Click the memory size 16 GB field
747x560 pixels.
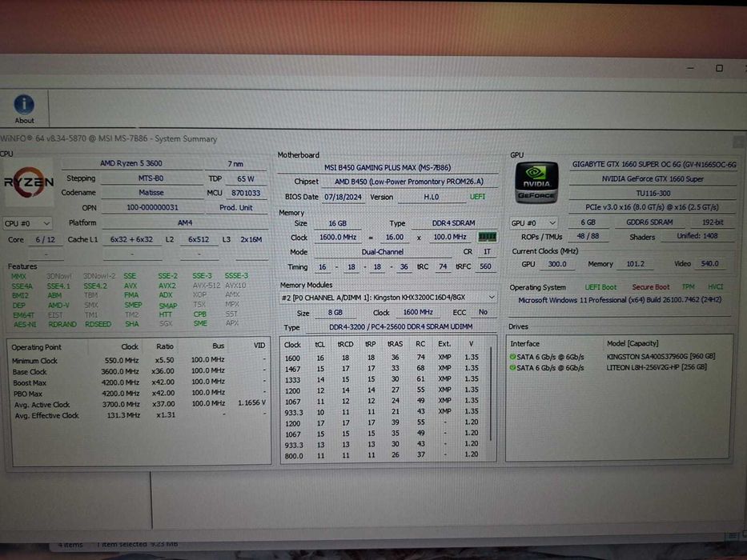[x=337, y=223]
